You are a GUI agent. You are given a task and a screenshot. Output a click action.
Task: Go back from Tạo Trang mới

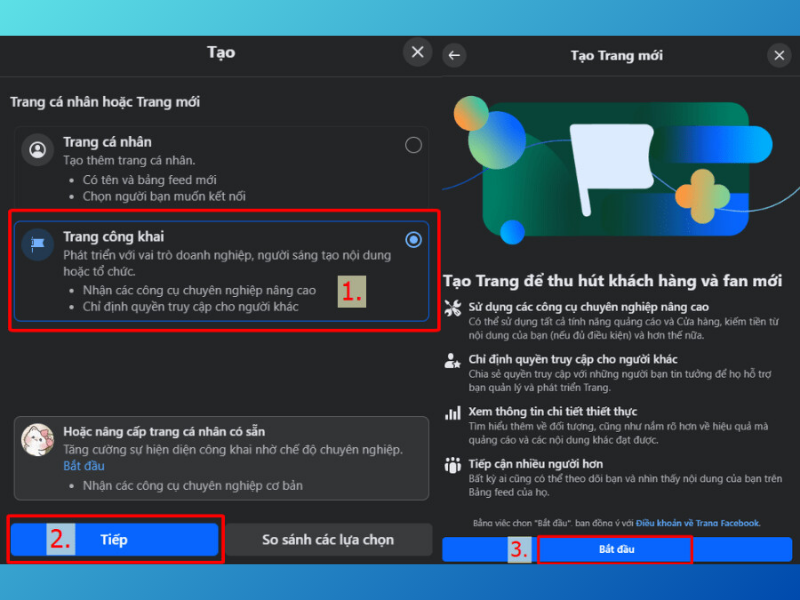[454, 55]
